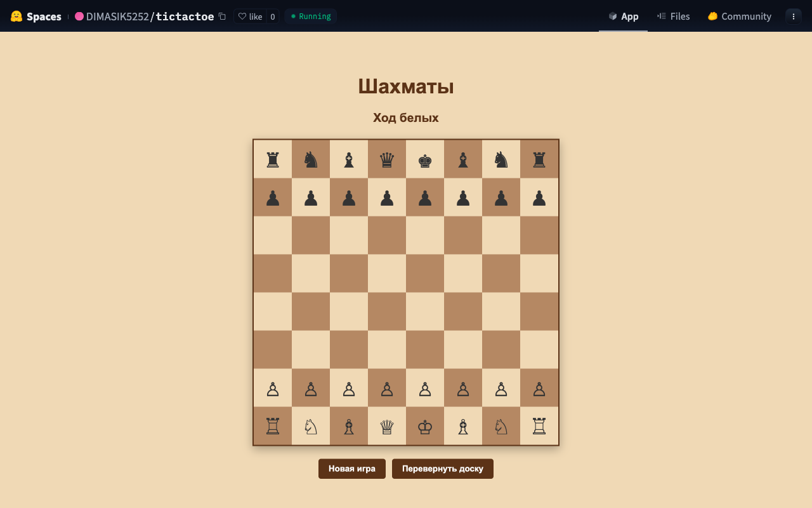
Task: Click the black king piece
Action: [425, 159]
